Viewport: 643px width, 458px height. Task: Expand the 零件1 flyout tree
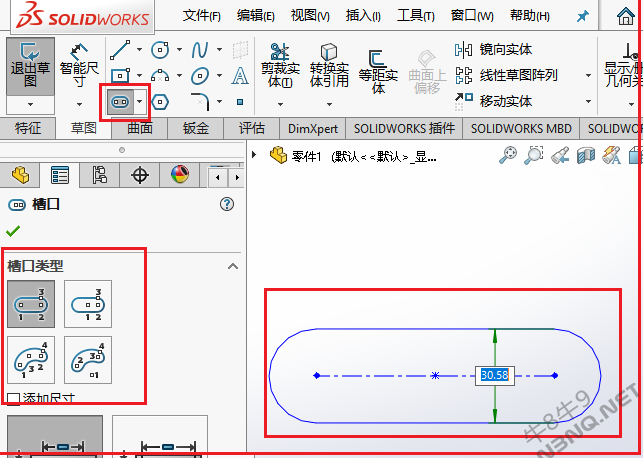tap(254, 155)
